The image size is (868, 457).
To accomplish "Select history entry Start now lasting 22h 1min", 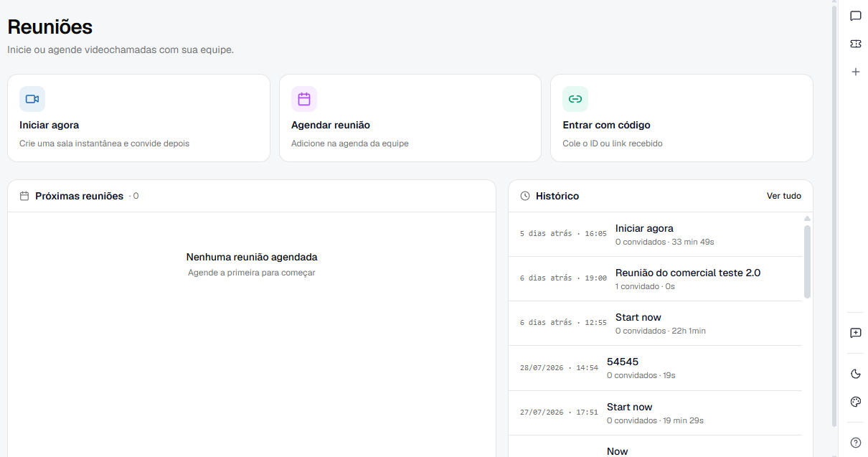I will [655, 324].
